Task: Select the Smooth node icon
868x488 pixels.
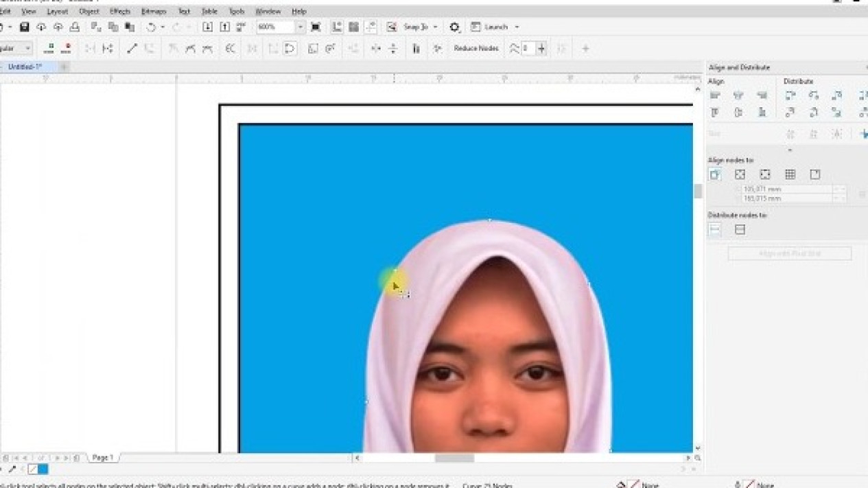Action: click(x=190, y=48)
